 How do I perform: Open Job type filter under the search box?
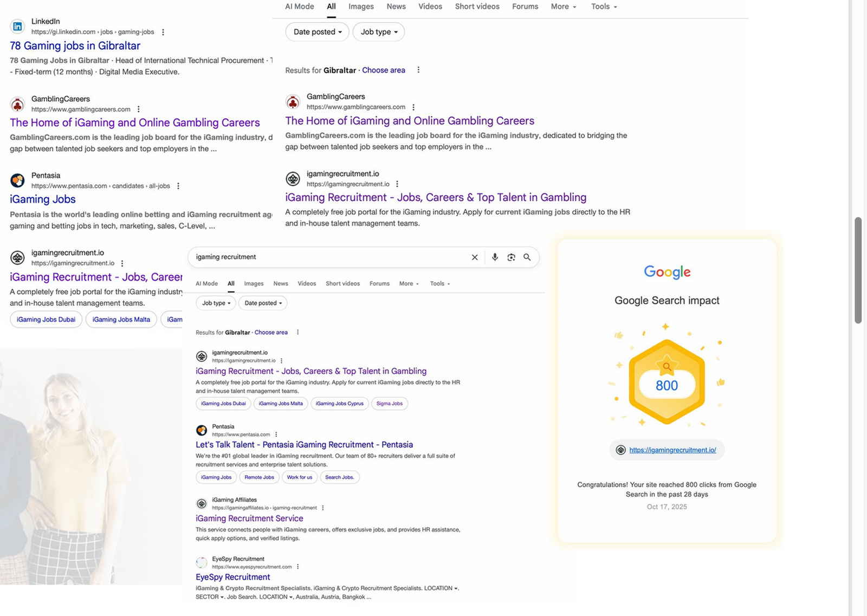(x=216, y=303)
